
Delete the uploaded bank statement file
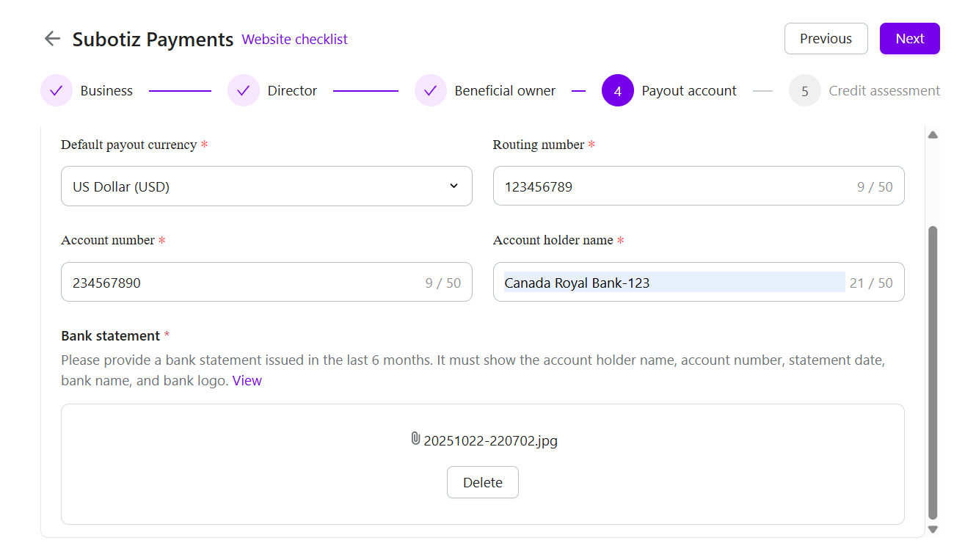[482, 482]
